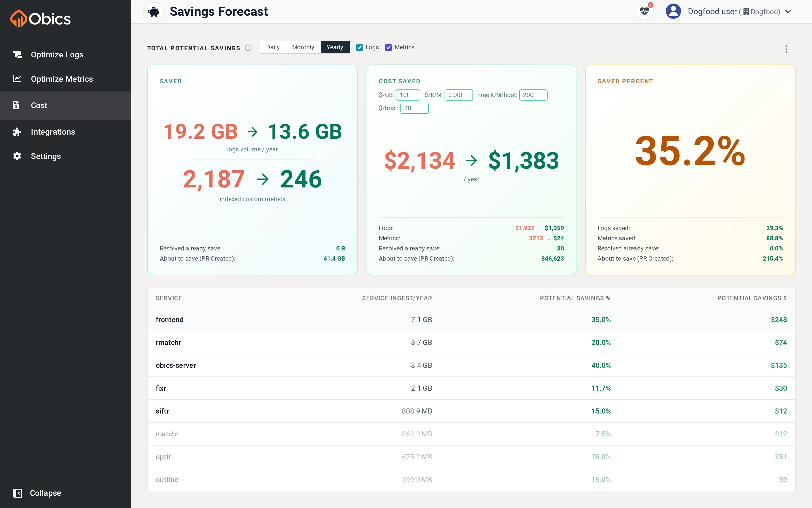Sort by the SERVICE column header
This screenshot has height=508, width=812.
[169, 298]
